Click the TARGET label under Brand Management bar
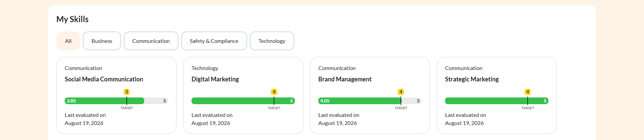This screenshot has width=644, height=140. pyautogui.click(x=401, y=108)
